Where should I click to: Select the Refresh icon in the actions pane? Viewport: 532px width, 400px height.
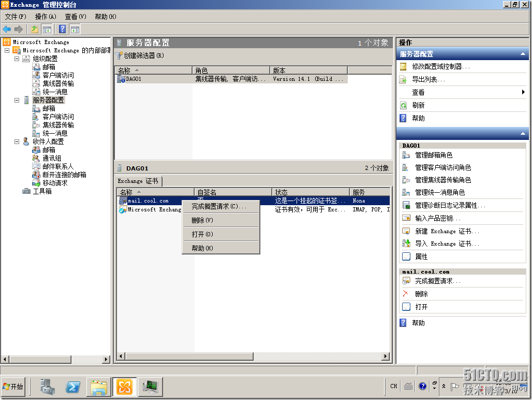(x=404, y=105)
